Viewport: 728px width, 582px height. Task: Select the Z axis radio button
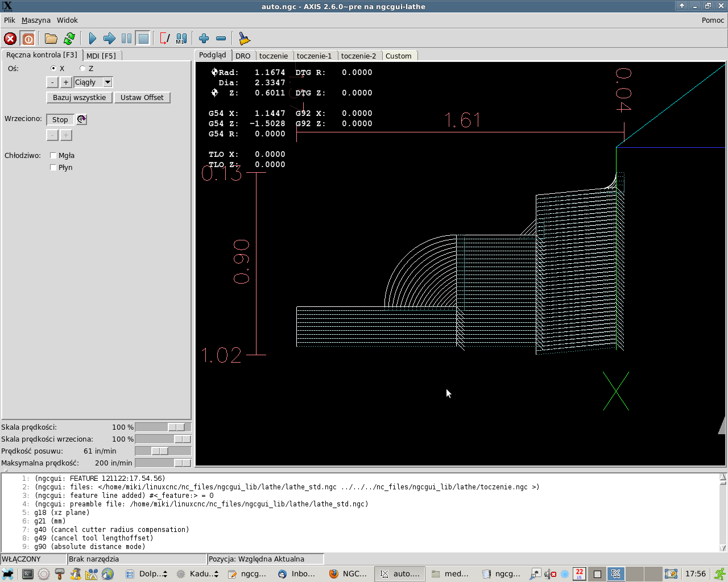tap(82, 68)
